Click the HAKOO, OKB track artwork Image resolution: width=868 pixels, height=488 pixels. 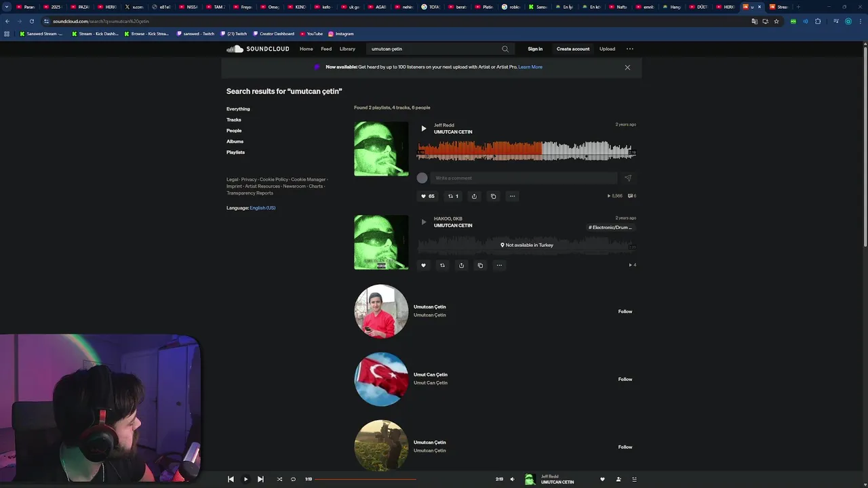pos(381,243)
